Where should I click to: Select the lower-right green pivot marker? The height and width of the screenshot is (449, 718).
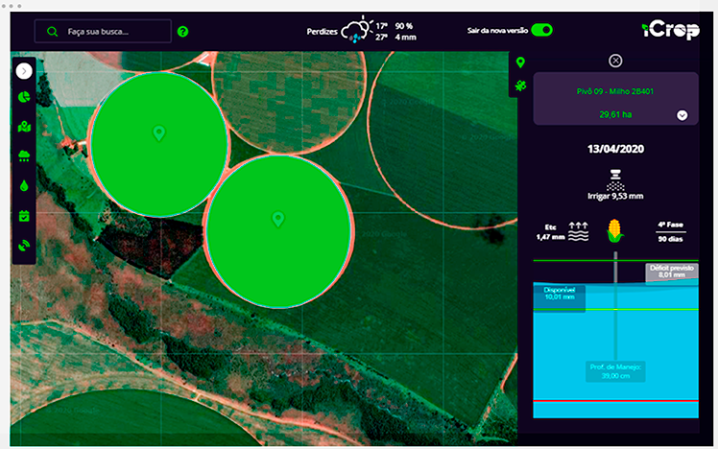pyautogui.click(x=278, y=219)
